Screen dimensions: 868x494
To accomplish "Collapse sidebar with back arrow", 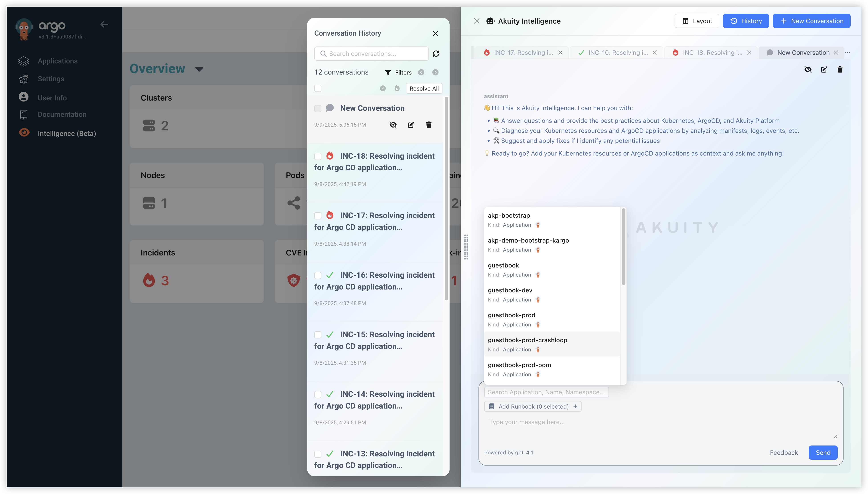I will click(104, 24).
